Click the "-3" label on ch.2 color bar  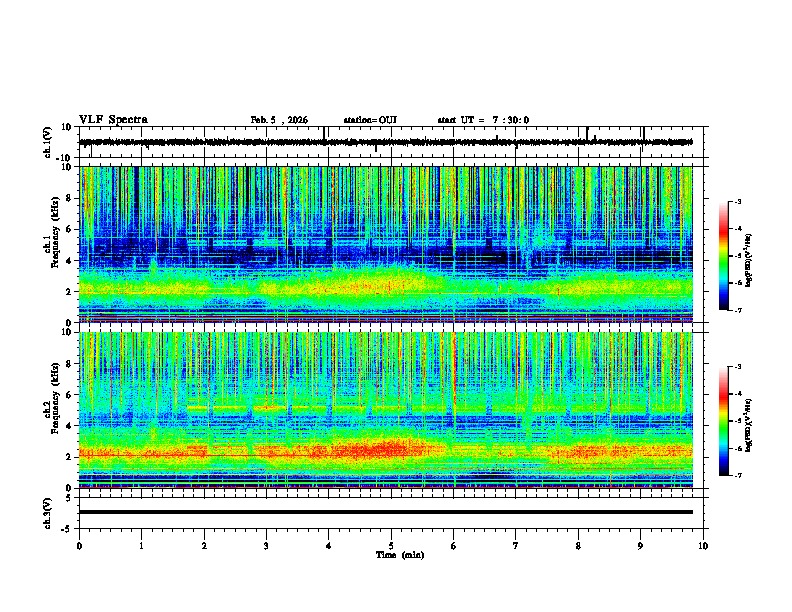tap(737, 367)
